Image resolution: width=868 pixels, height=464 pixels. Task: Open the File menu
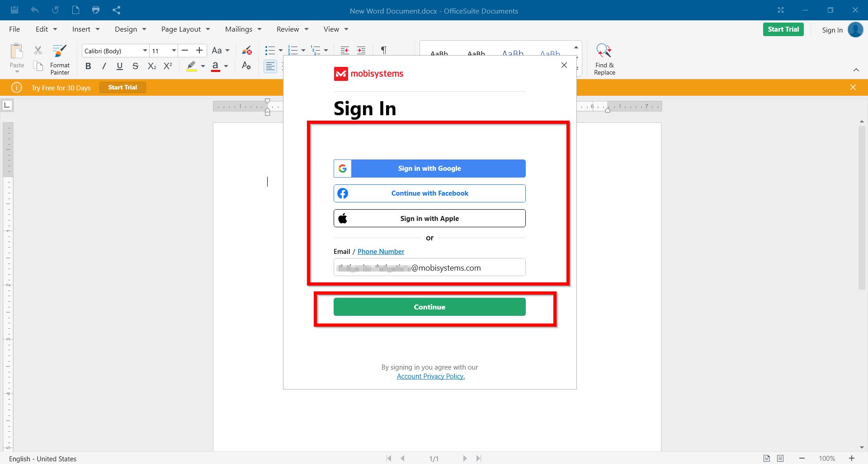point(14,29)
